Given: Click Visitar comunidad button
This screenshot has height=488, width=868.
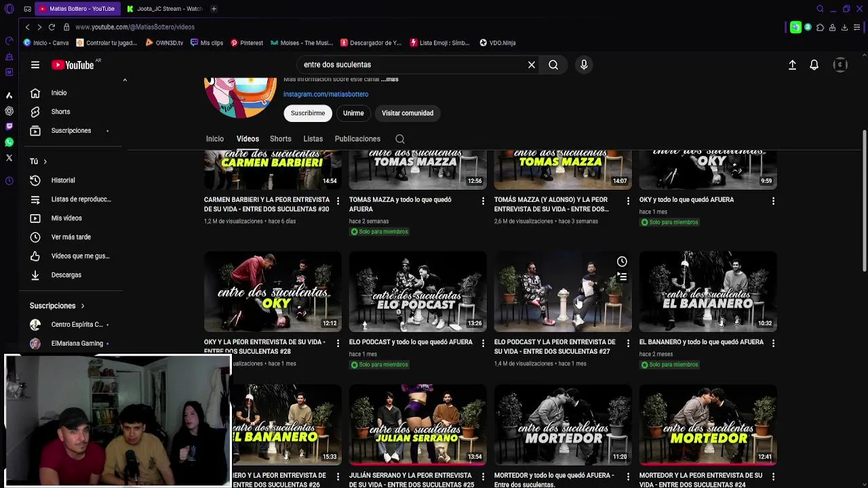Looking at the screenshot, I should [x=408, y=113].
